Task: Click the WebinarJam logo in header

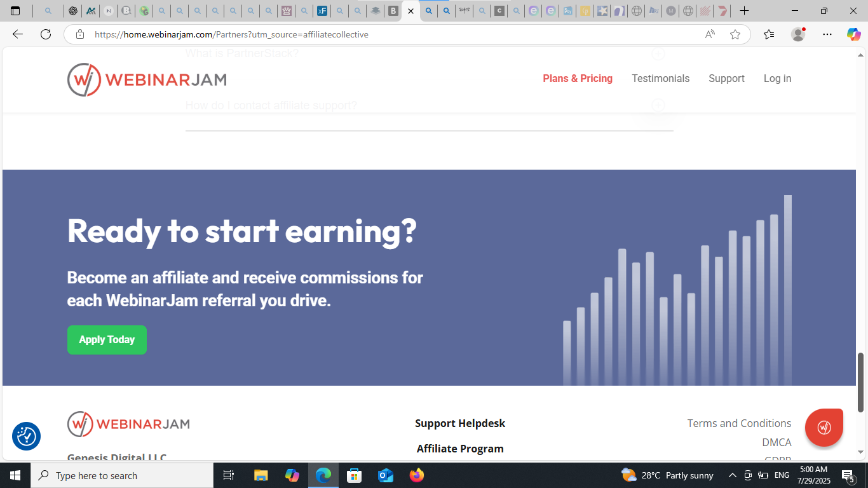Action: pyautogui.click(x=147, y=79)
